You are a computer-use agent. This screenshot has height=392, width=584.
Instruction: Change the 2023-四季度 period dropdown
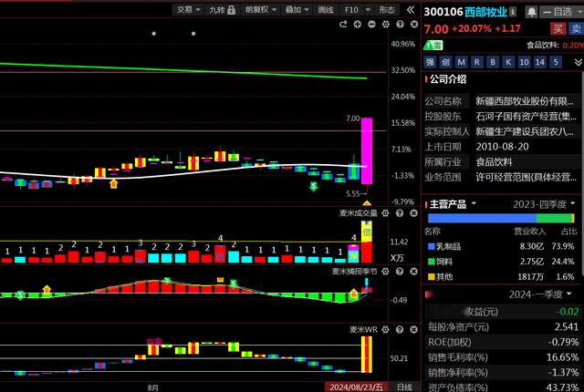click(543, 204)
